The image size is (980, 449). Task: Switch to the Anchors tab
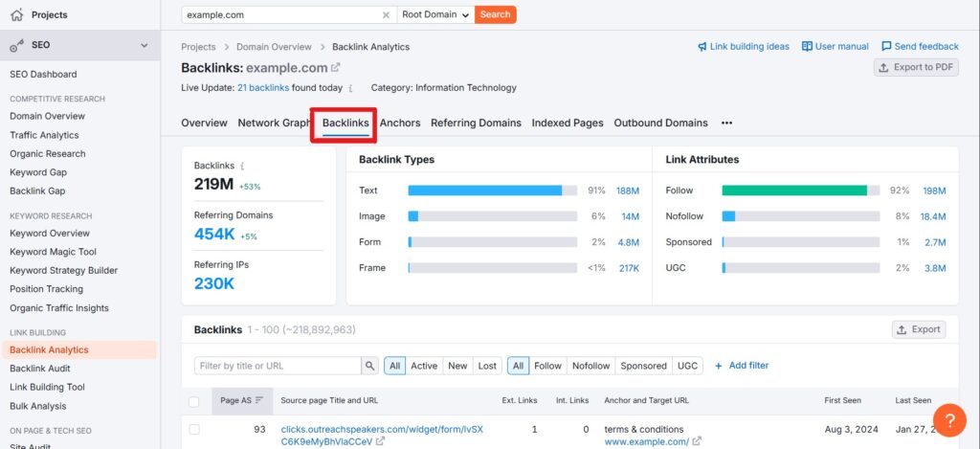(x=400, y=123)
